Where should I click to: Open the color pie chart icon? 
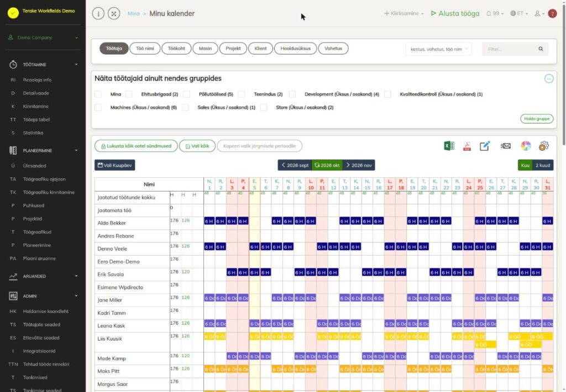pyautogui.click(x=526, y=146)
